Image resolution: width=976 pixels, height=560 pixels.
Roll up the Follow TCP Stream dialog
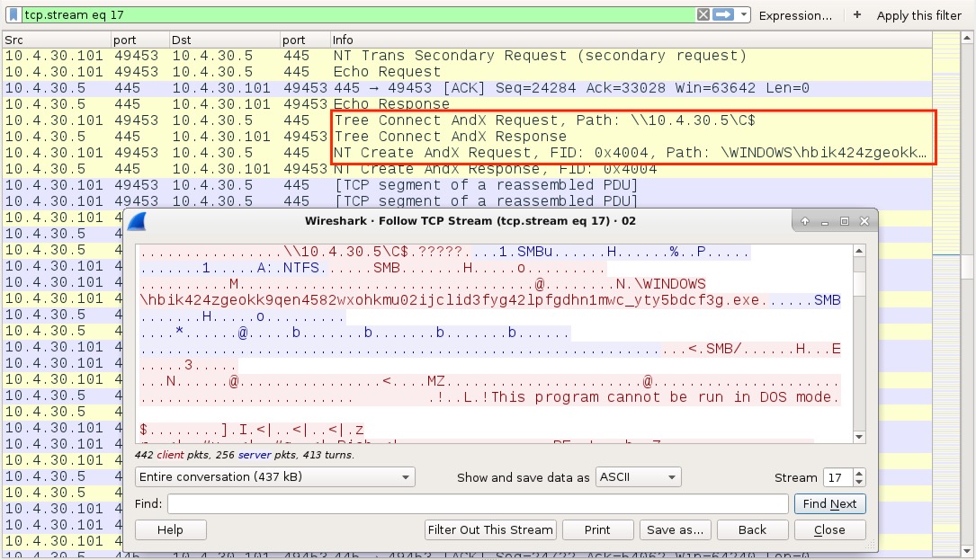(x=805, y=221)
